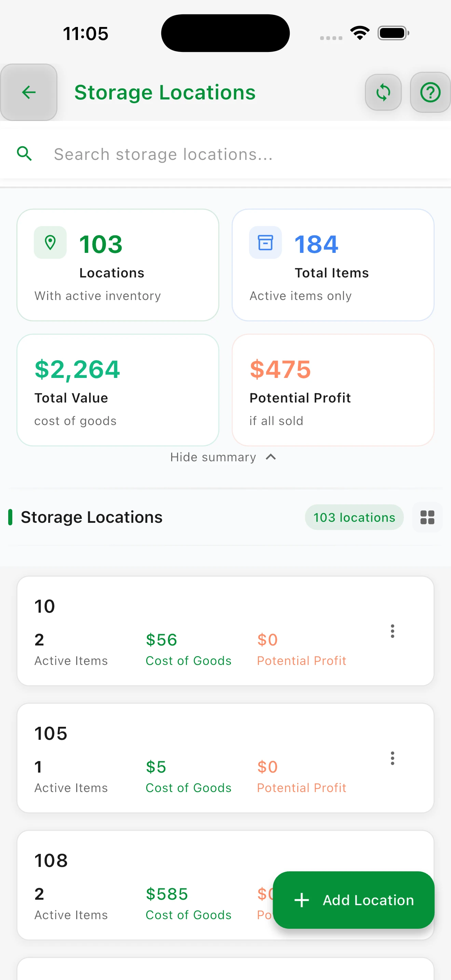
Task: Open the $2,264 Total Value card
Action: pyautogui.click(x=118, y=390)
